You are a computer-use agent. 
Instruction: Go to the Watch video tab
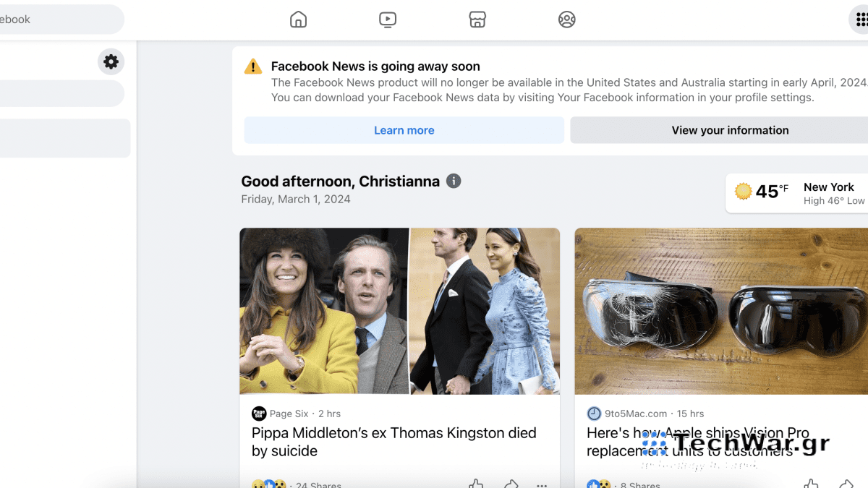click(x=388, y=20)
